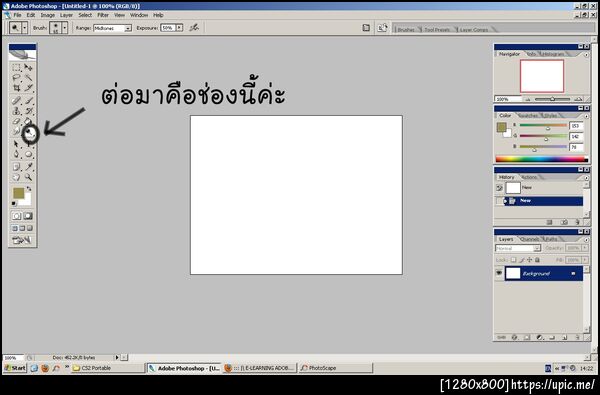Select the Path Selection tool
This screenshot has height=395, width=600.
pos(16,144)
